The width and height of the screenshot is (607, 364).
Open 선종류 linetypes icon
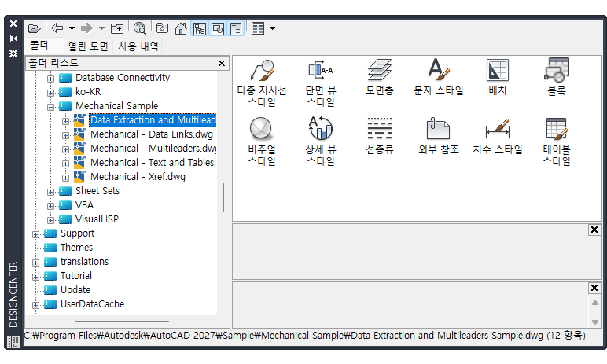coord(380,136)
